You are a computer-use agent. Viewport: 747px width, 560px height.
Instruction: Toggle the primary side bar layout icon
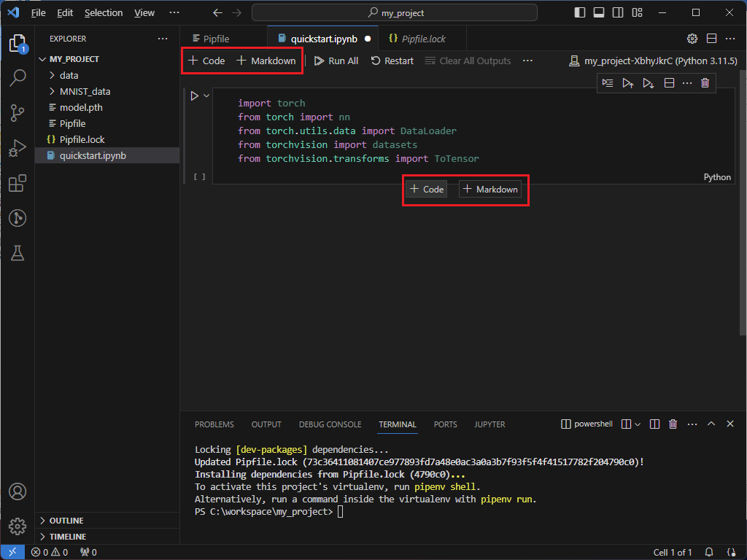click(580, 13)
